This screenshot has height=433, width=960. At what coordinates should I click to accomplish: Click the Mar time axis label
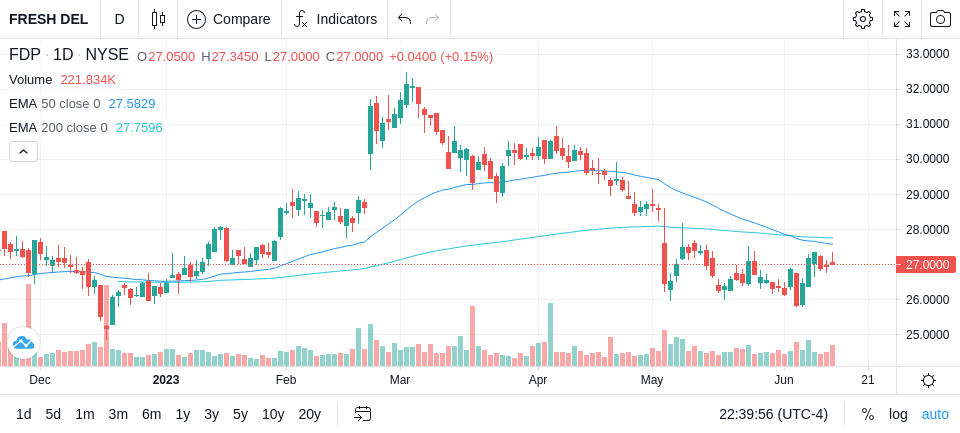click(400, 380)
